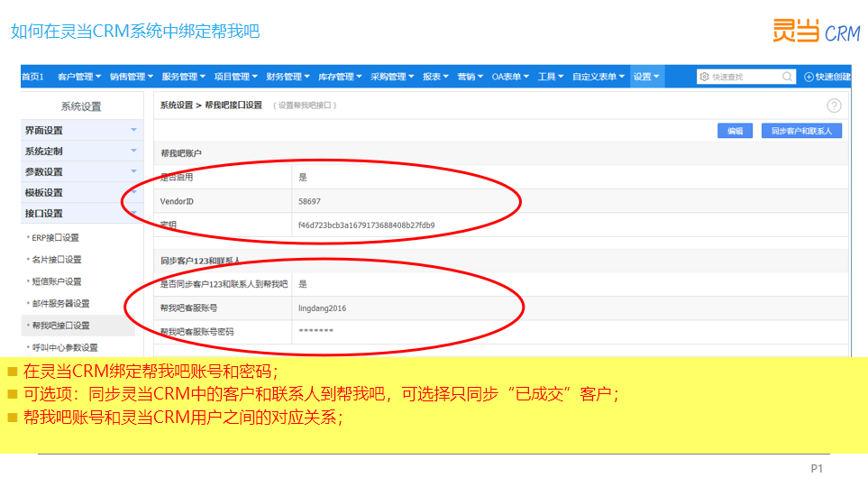Image resolution: width=868 pixels, height=487 pixels.
Task: Open the 首页1 menu item
Action: pyautogui.click(x=32, y=77)
